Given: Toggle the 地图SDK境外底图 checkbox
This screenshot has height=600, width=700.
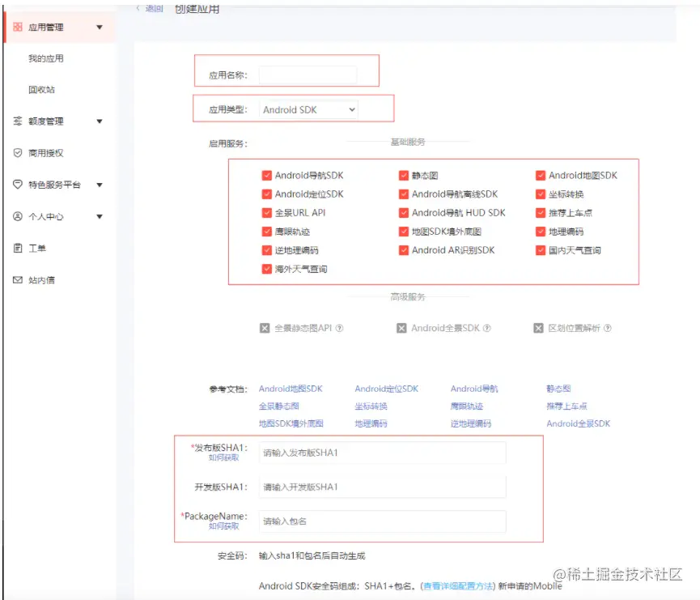Looking at the screenshot, I should [404, 232].
